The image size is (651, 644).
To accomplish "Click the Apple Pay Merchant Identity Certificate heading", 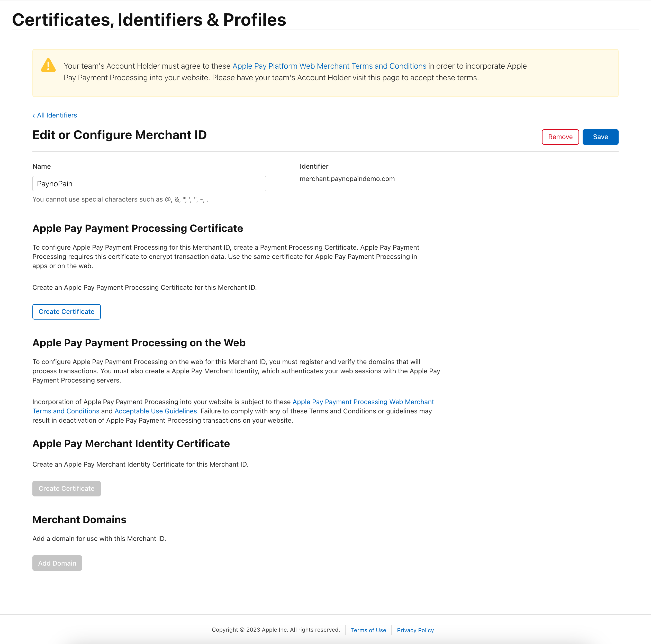I will pos(131,443).
